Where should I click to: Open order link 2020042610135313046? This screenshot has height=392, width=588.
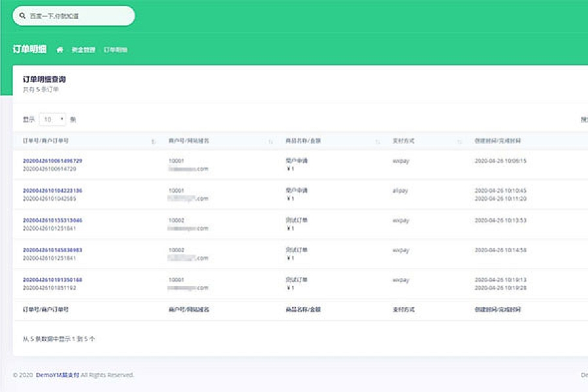pos(52,220)
